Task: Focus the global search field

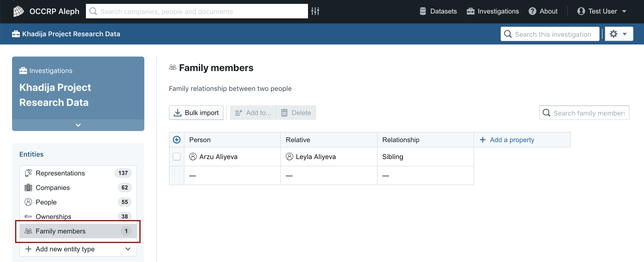Action: pyautogui.click(x=197, y=11)
